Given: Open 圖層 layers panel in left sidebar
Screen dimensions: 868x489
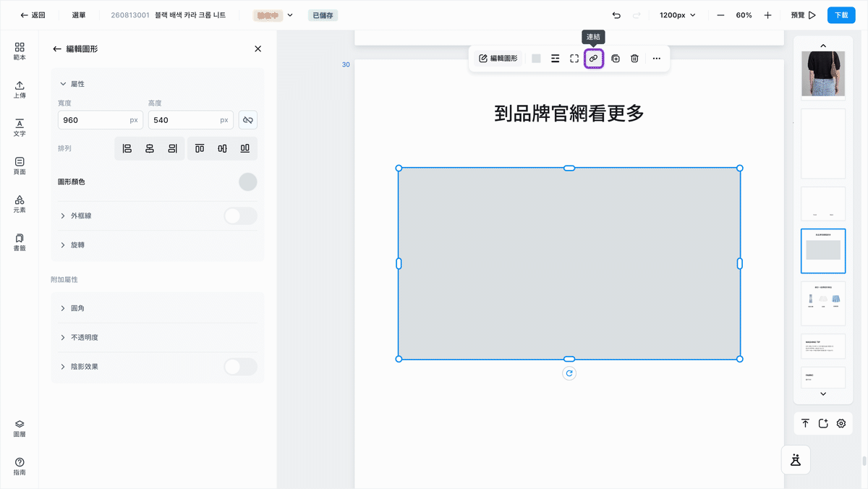Looking at the screenshot, I should pyautogui.click(x=20, y=428).
